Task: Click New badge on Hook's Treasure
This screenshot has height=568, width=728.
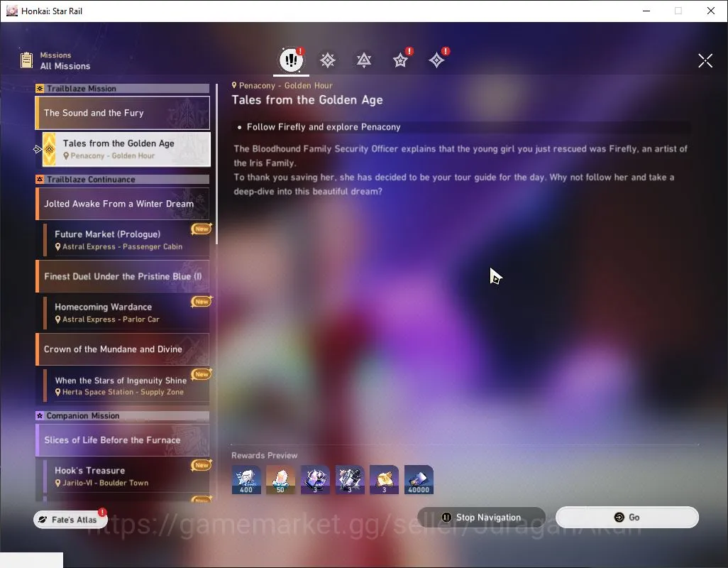Action: tap(202, 465)
